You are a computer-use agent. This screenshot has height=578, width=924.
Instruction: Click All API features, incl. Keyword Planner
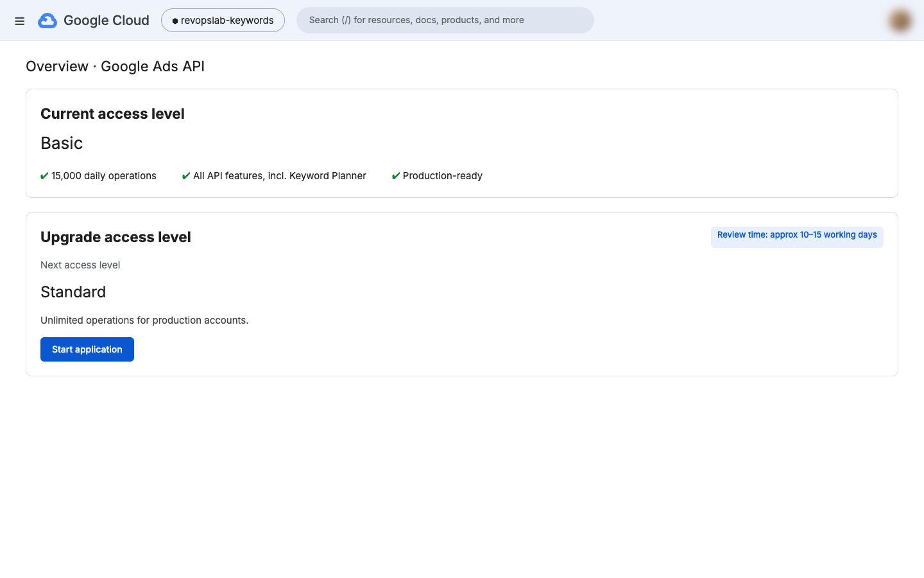tap(280, 176)
